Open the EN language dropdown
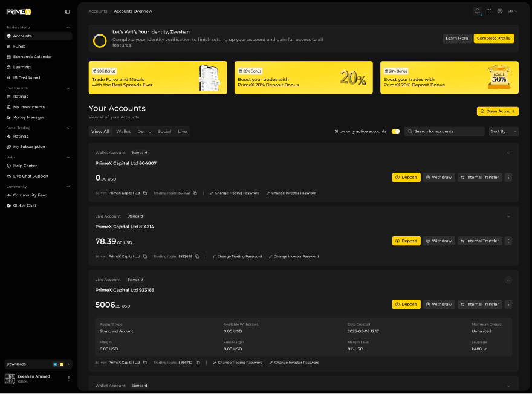 pos(512,11)
